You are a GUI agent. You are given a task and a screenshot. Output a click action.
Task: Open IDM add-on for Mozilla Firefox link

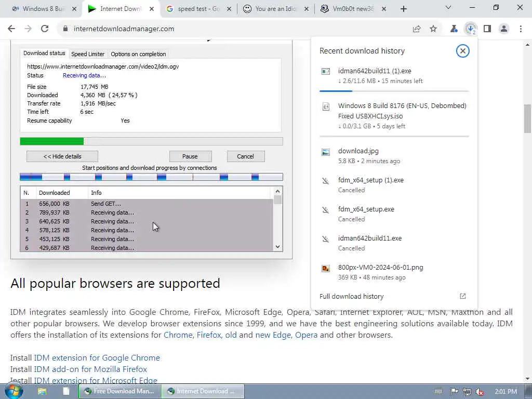(90, 369)
